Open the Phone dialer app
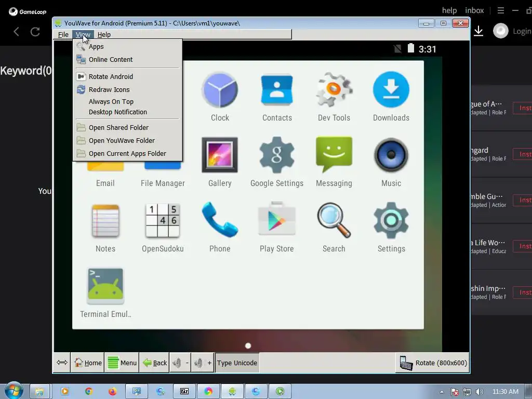Viewport: 532px width, 399px height. tap(220, 220)
